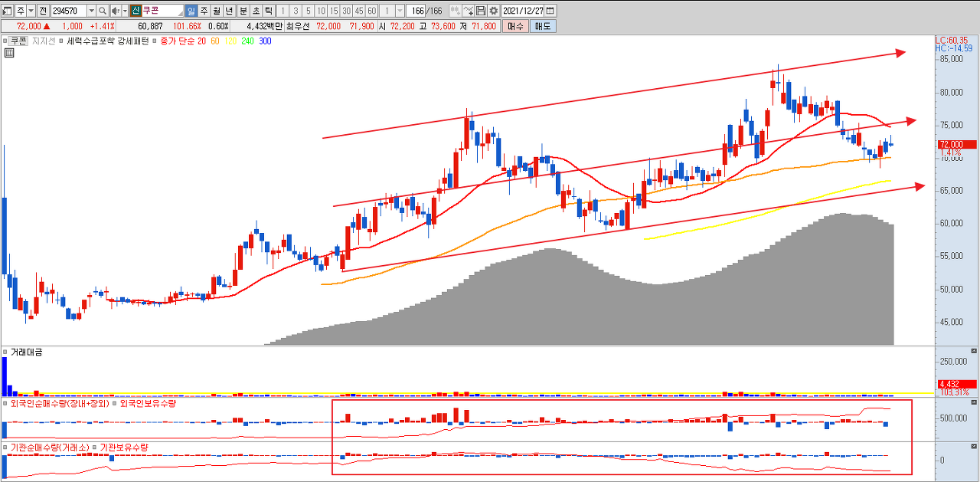
Task: Click the HC:-14.59 readout
Action: point(954,48)
